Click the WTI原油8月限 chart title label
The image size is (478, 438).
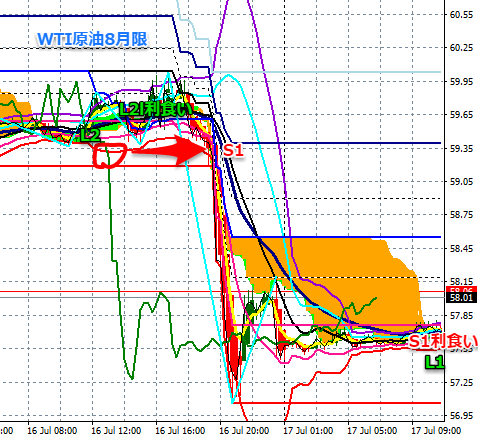(x=92, y=39)
